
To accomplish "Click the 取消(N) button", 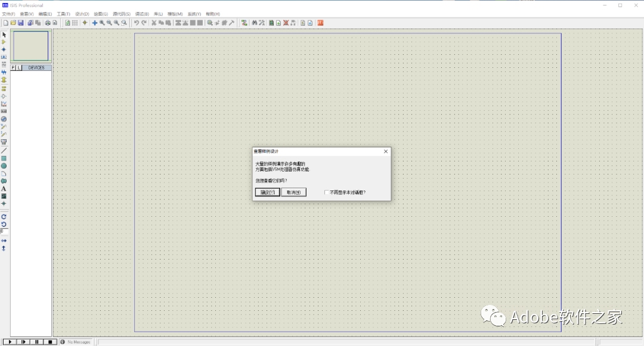I will [x=293, y=192].
